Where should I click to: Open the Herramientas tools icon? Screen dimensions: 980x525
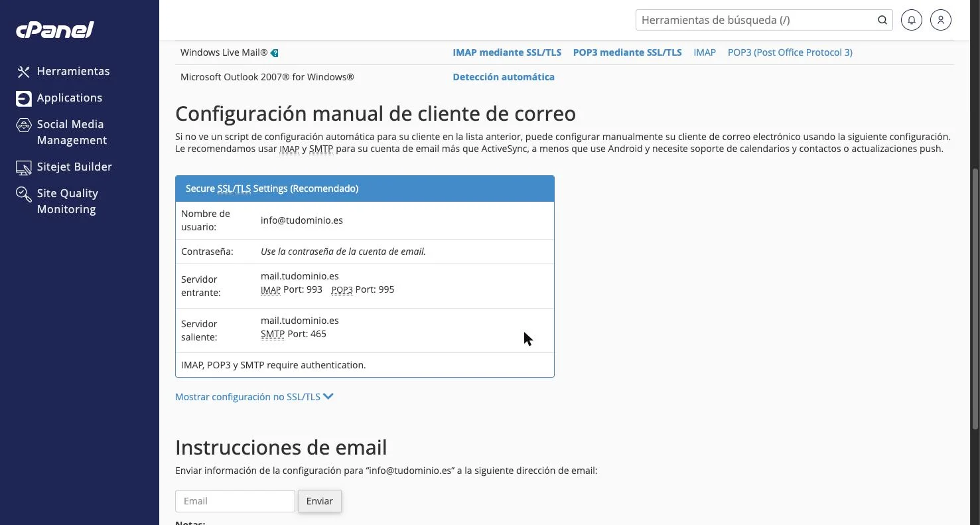(x=24, y=72)
